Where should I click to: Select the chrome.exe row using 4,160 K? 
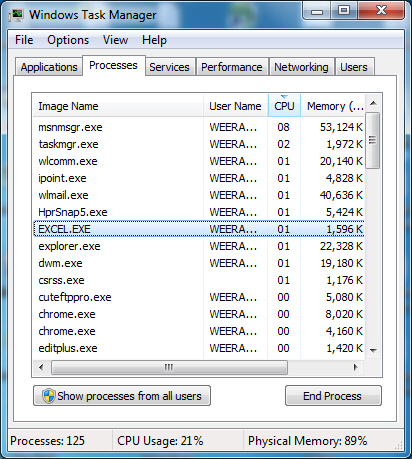199,331
